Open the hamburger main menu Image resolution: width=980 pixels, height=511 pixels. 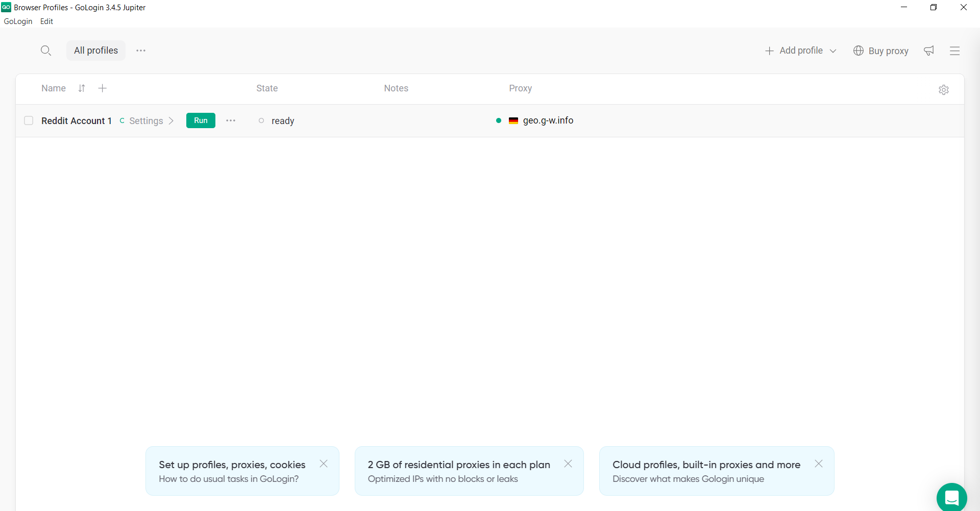pos(955,51)
